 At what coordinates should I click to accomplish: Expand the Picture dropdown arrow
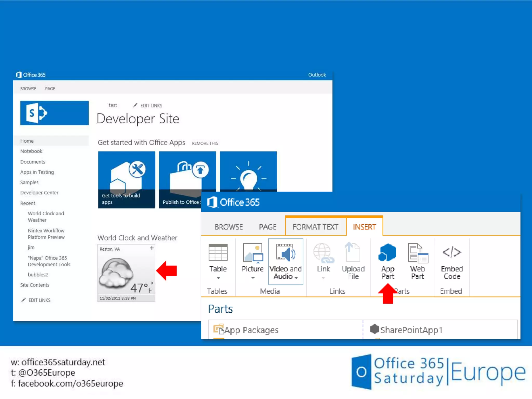[253, 278]
